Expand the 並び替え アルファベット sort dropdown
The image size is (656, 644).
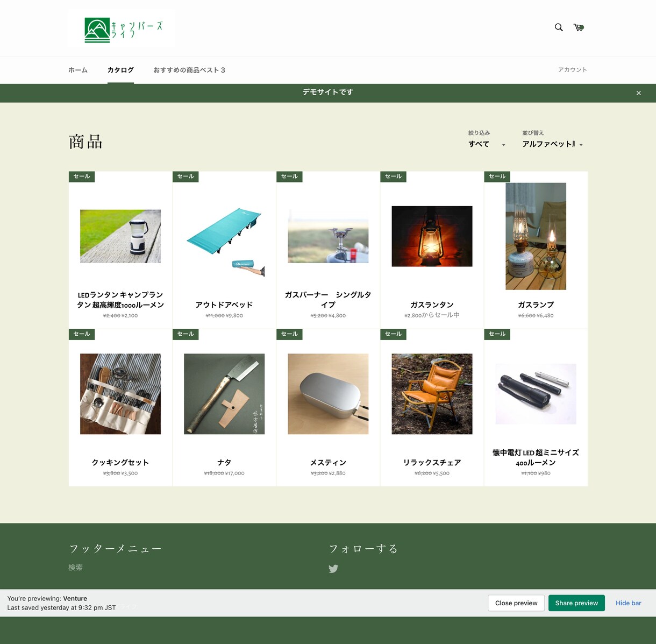[553, 144]
